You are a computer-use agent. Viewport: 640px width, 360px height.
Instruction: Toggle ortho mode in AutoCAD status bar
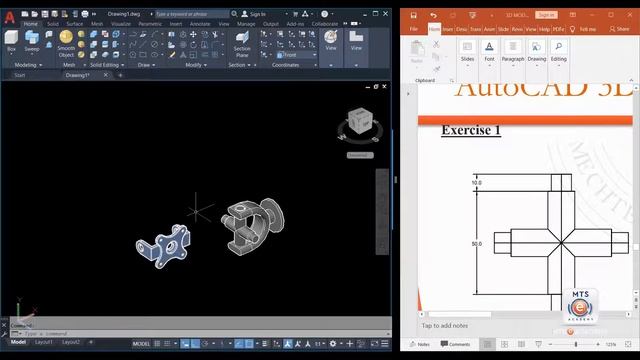pos(196,344)
